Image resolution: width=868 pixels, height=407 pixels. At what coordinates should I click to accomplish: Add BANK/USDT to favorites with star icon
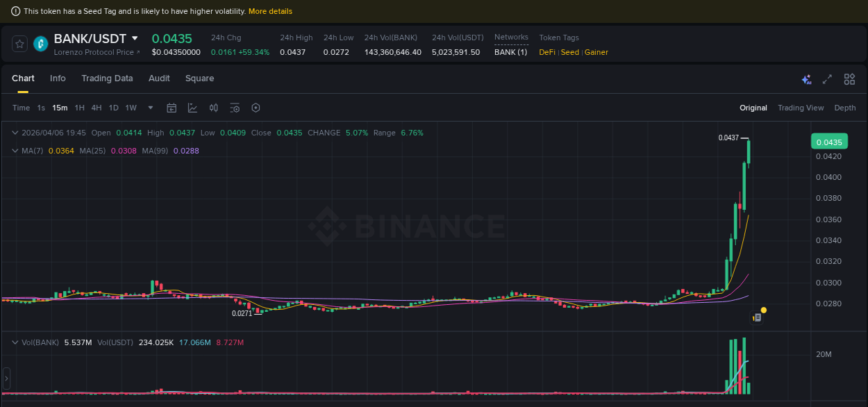(19, 44)
